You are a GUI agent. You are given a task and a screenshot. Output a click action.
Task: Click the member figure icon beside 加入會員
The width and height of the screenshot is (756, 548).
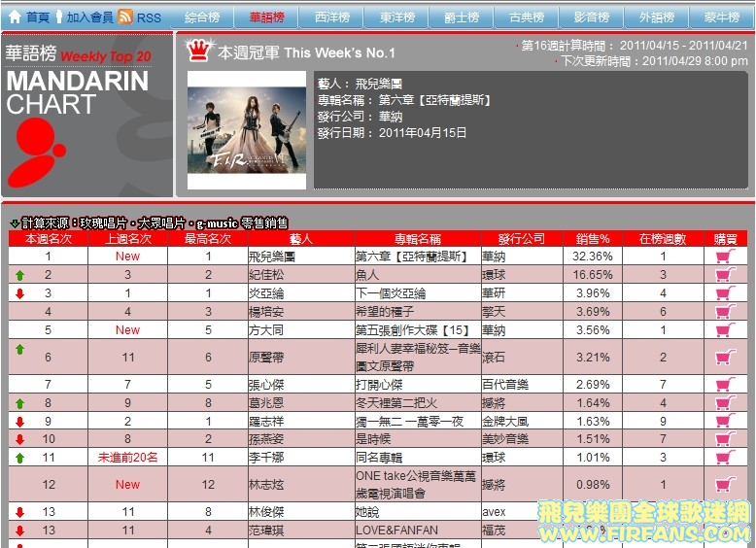point(59,17)
